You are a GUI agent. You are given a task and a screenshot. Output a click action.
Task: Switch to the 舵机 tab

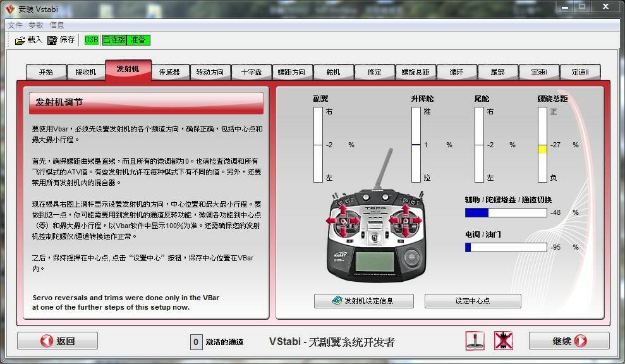[333, 72]
